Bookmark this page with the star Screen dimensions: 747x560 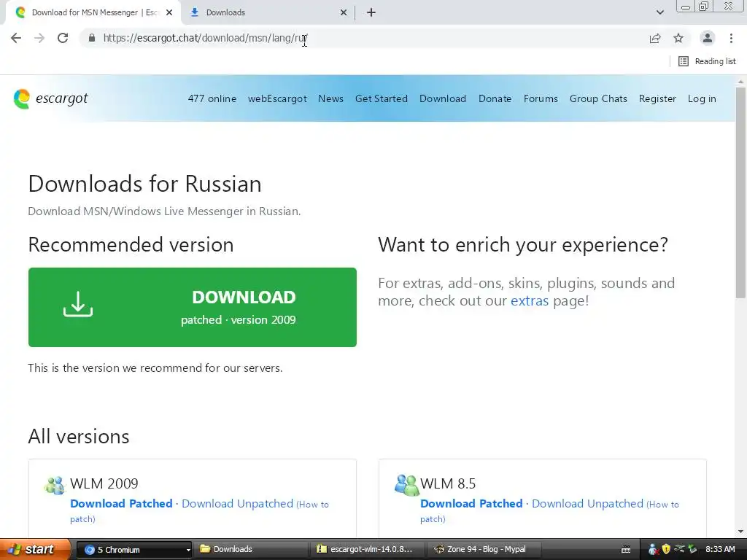[x=678, y=38]
